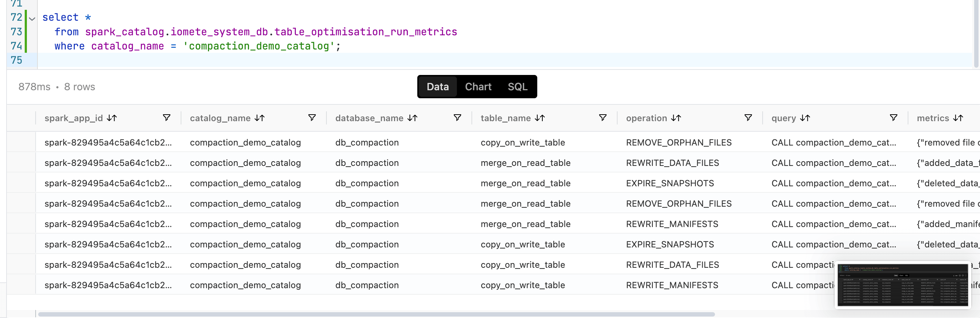
Task: Sort by the spark_app_id column
Action: (112, 118)
